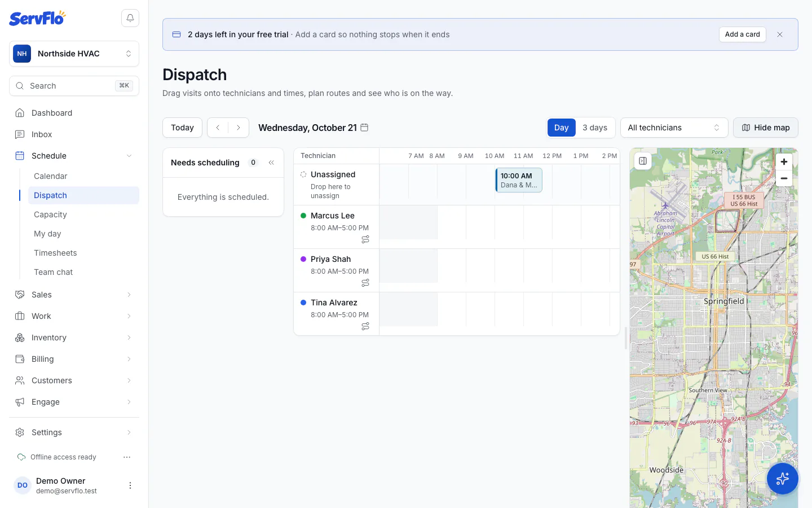Toggle the map side panel icon
Viewport: 812px width, 508px height.
(x=643, y=161)
